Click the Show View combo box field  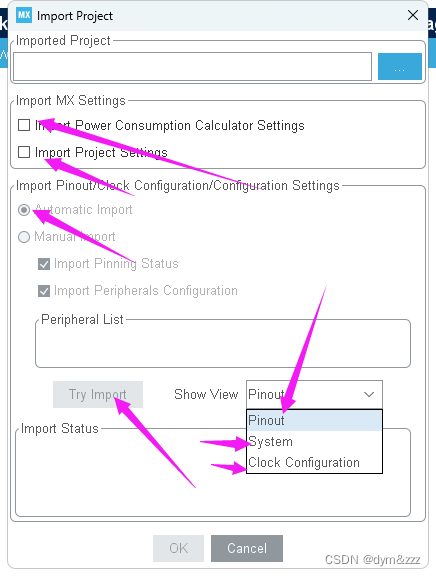click(314, 394)
